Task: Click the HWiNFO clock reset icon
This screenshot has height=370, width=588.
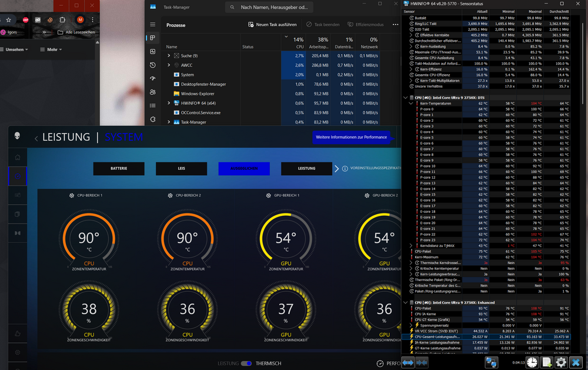Action: point(532,362)
